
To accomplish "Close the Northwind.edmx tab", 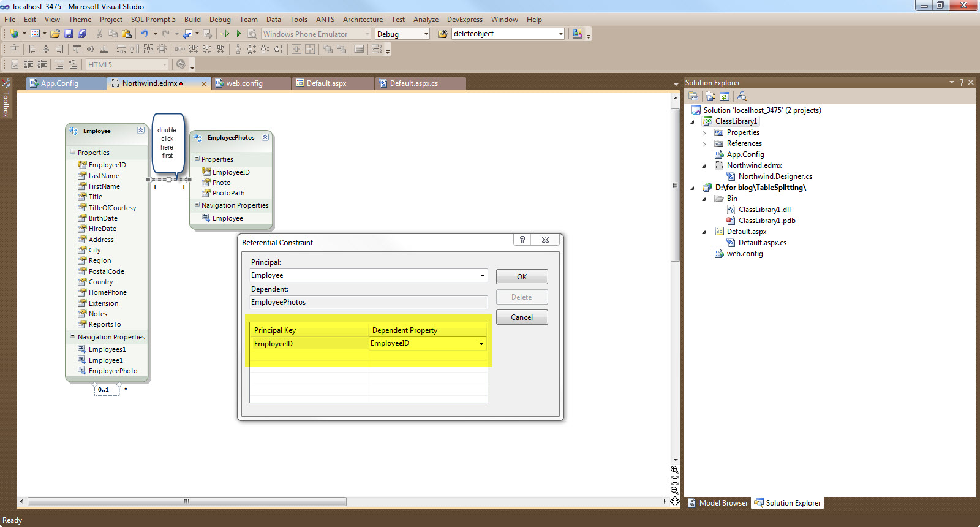I will 204,83.
